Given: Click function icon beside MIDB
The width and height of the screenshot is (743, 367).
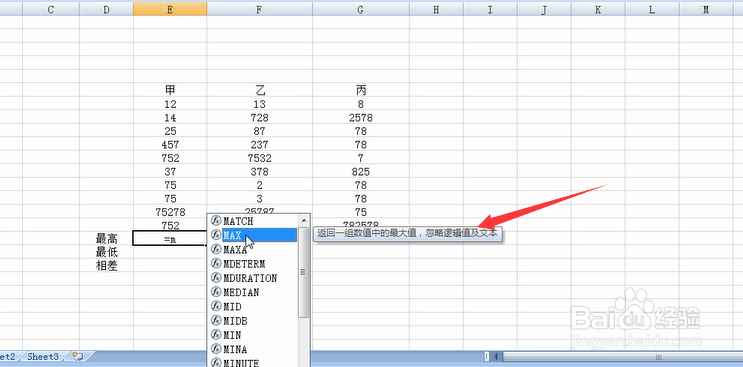Looking at the screenshot, I should point(216,321).
